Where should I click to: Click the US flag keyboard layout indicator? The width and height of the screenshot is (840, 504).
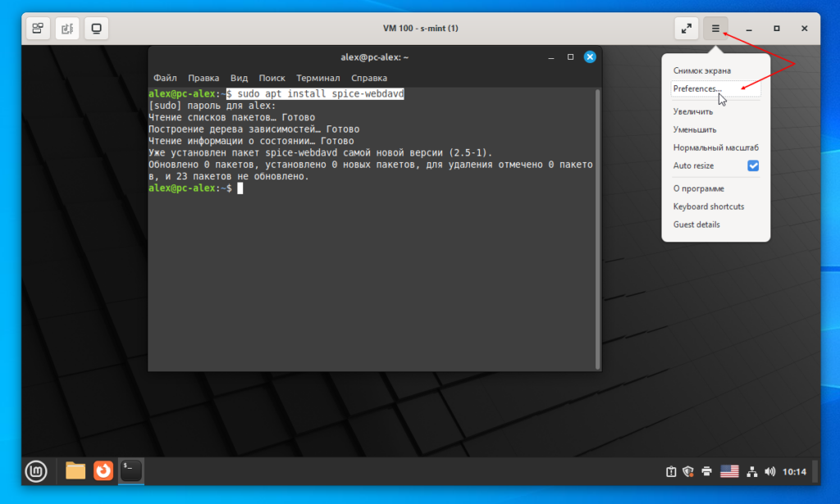[729, 471]
